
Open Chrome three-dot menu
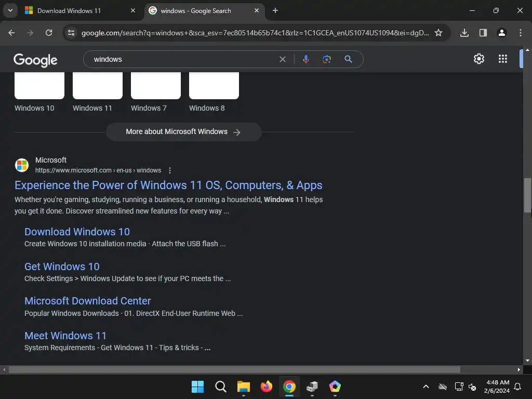521,33
